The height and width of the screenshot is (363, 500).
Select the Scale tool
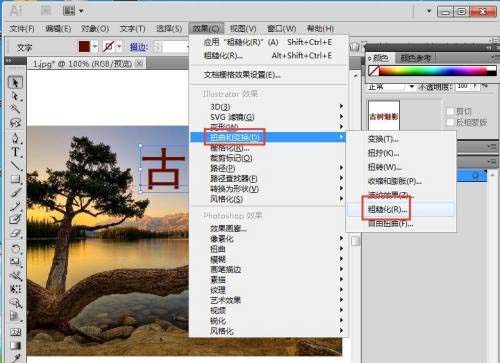[x=15, y=262]
